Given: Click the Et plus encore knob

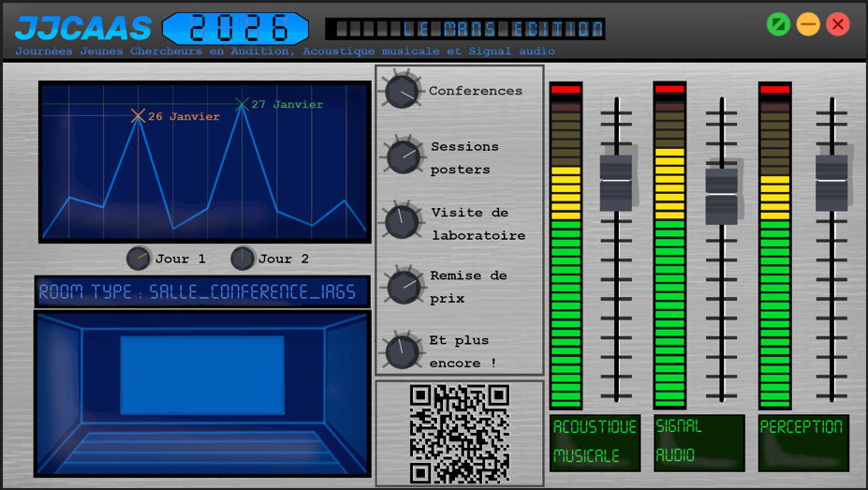Looking at the screenshot, I should [403, 351].
